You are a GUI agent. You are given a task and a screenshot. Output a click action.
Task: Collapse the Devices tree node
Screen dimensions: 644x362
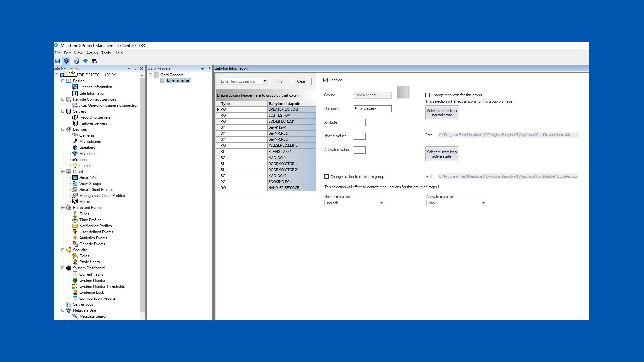click(63, 129)
